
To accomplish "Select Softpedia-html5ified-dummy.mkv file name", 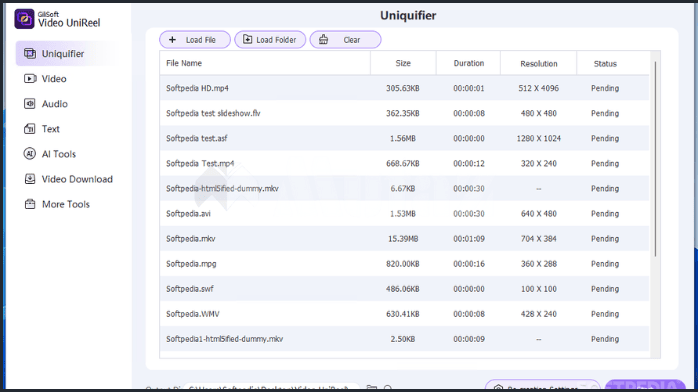I will pyautogui.click(x=222, y=189).
